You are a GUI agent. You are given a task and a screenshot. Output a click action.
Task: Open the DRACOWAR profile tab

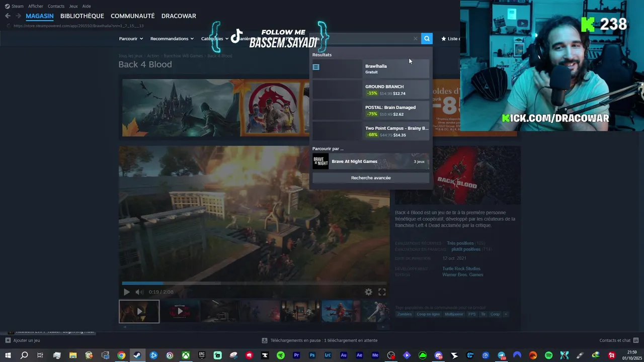[179, 16]
